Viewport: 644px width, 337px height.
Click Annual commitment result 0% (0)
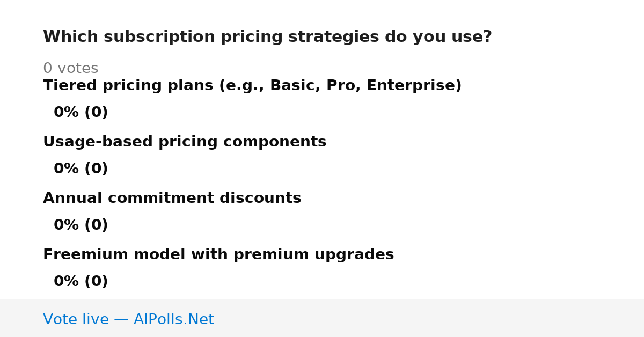(80, 225)
